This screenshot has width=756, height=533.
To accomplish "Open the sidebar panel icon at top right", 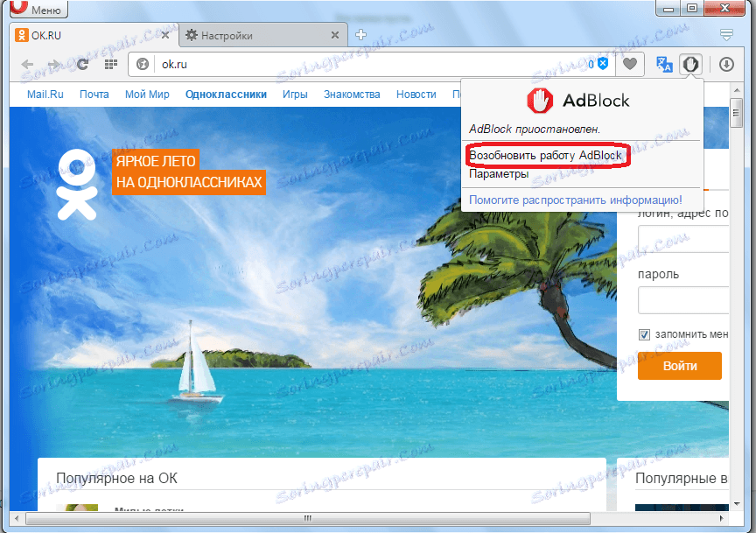I will tap(728, 36).
